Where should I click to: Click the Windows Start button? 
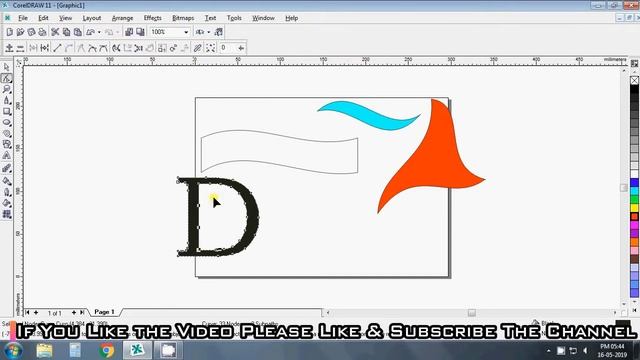13,351
